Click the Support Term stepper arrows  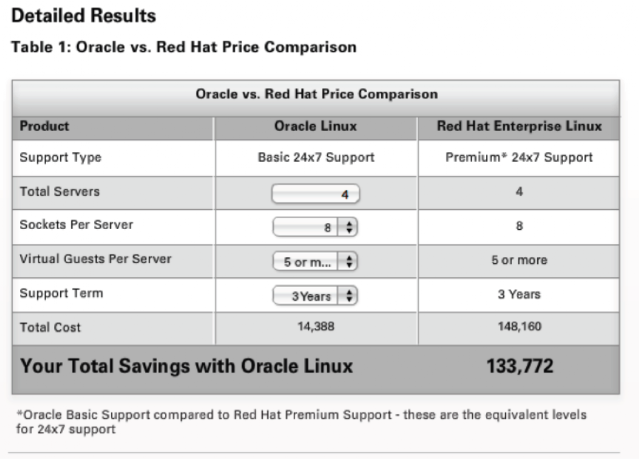(348, 295)
